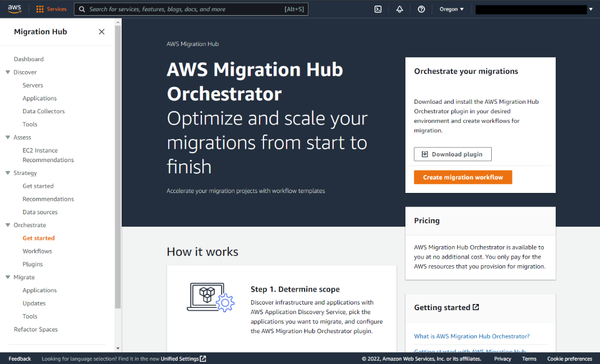Screen dimensions: 600x364
Task: Close the Migration Hub sidebar
Action: pyautogui.click(x=101, y=32)
